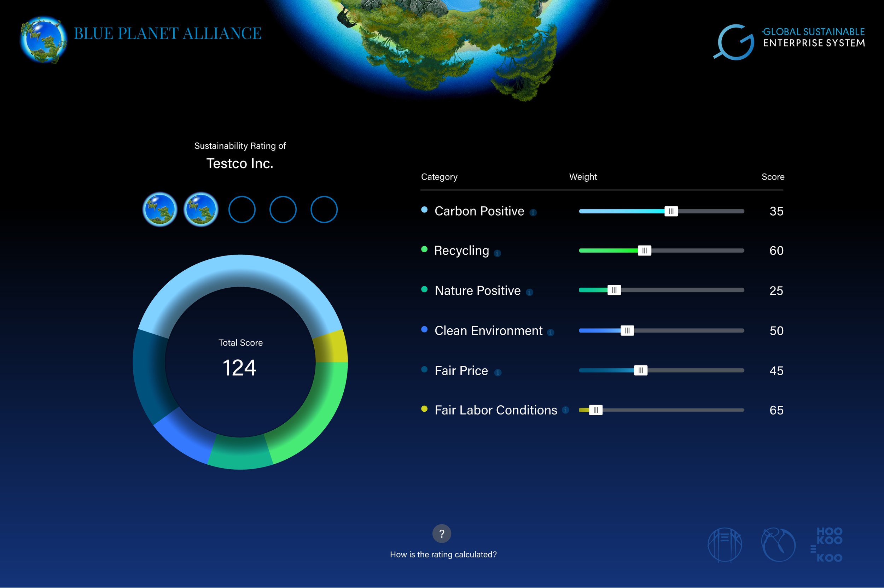
Task: Select the Clean Environment category label
Action: pos(489,331)
